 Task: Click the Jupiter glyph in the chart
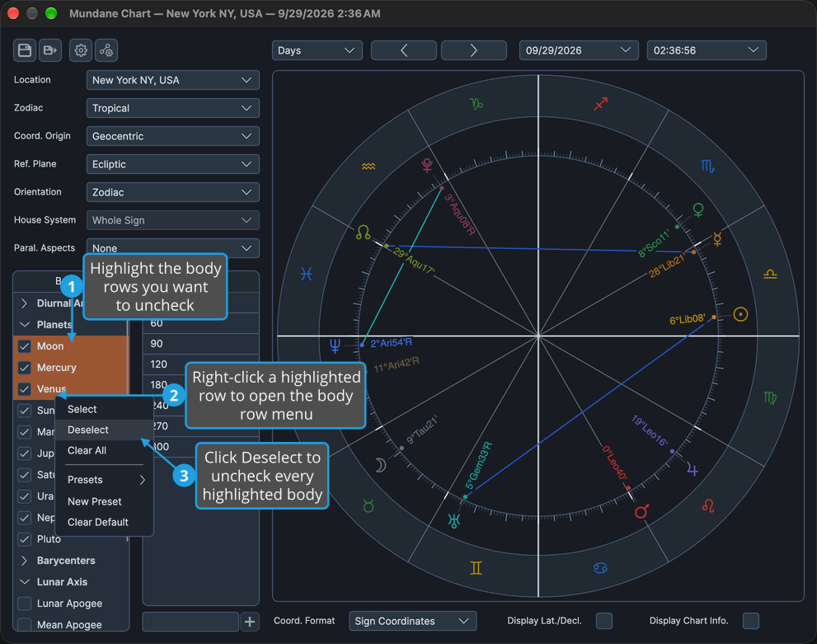coord(693,469)
